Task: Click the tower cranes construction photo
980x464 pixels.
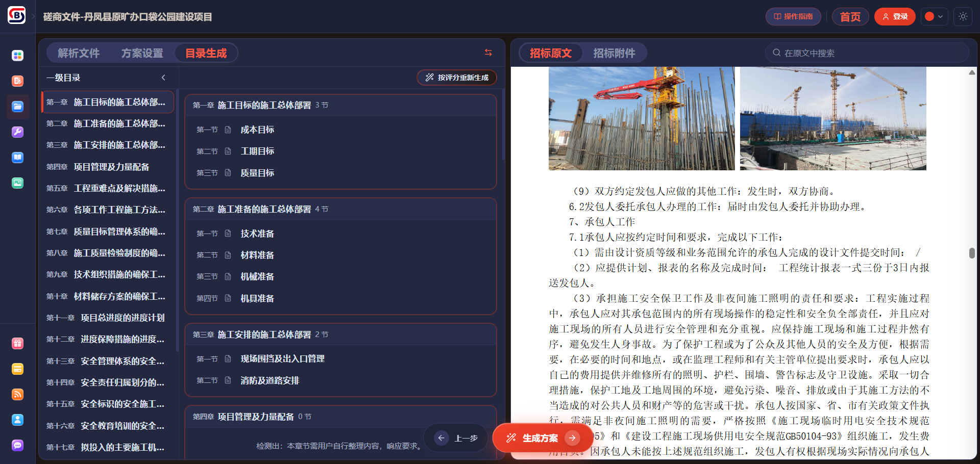Action: [x=833, y=118]
